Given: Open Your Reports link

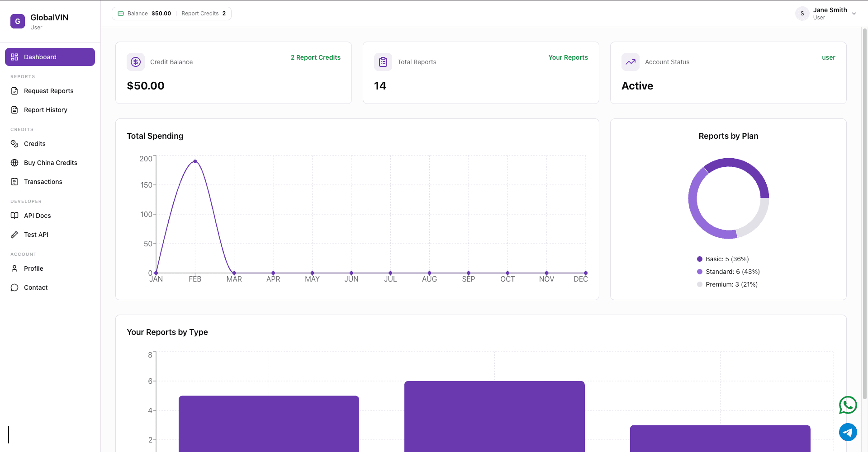Looking at the screenshot, I should pyautogui.click(x=568, y=57).
